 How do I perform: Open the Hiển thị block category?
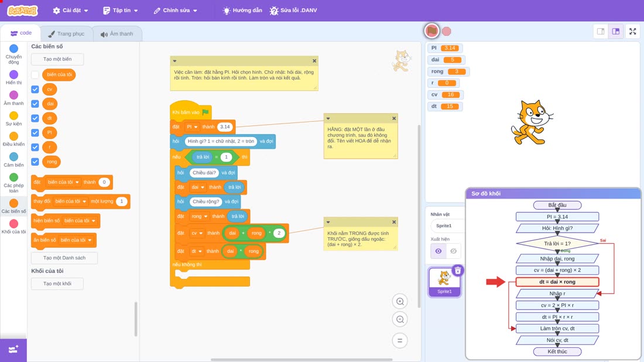[x=13, y=78]
